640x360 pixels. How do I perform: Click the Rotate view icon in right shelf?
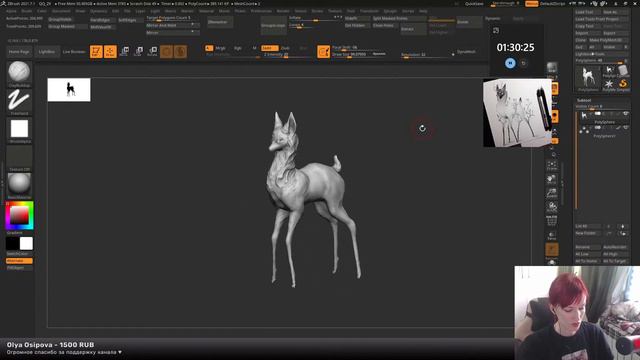coord(552,207)
